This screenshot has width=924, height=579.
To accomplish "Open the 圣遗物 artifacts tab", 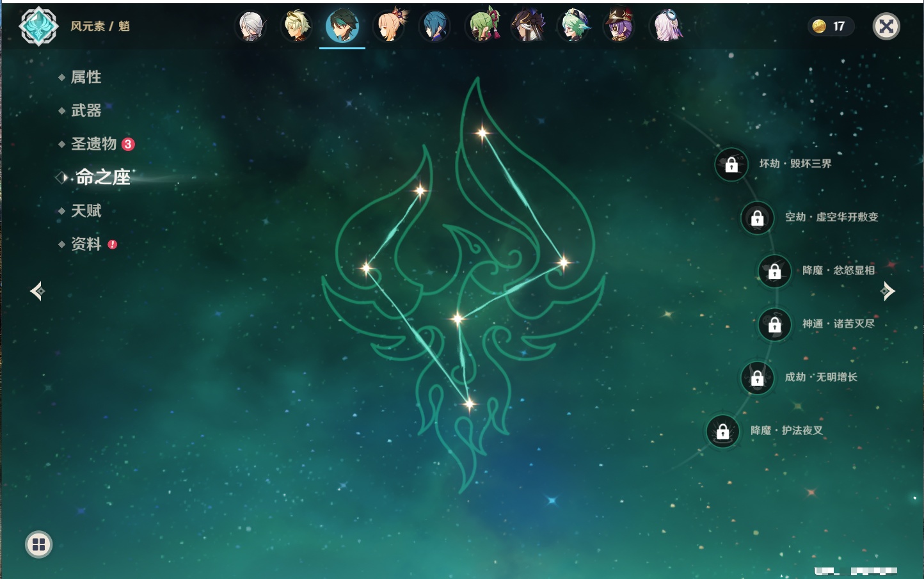I will point(93,144).
